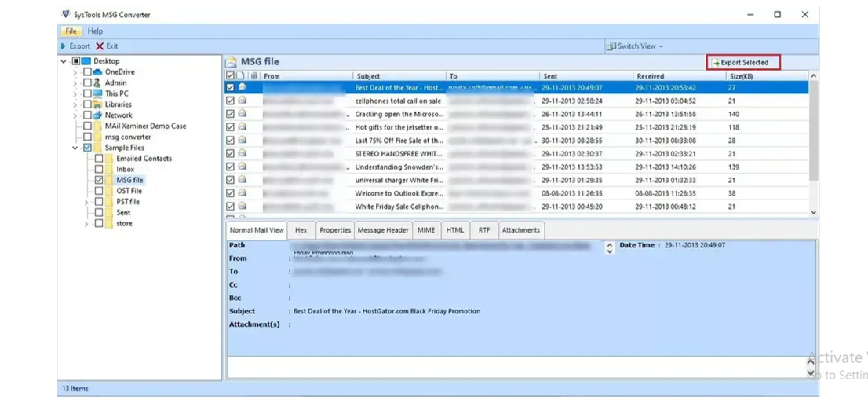
Task: Click the document type column header icon
Action: click(x=241, y=76)
